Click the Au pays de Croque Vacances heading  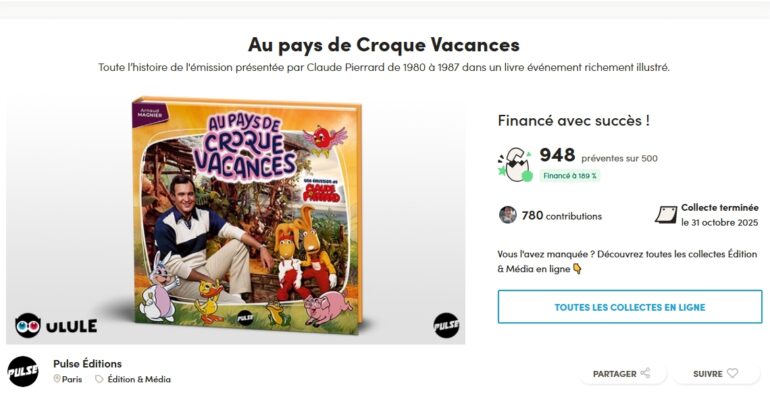point(384,45)
